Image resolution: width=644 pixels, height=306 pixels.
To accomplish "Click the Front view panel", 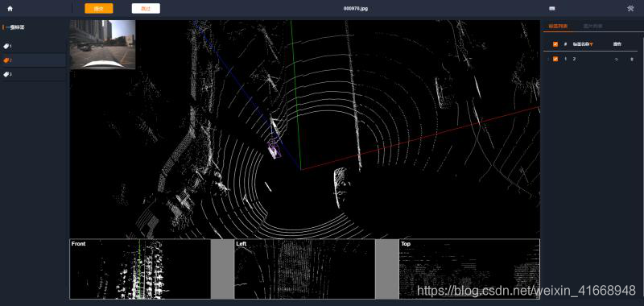I will (x=140, y=269).
